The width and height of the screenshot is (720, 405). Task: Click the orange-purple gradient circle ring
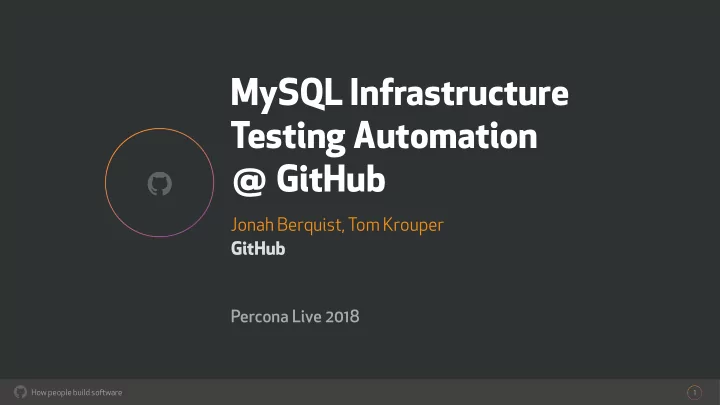click(159, 182)
